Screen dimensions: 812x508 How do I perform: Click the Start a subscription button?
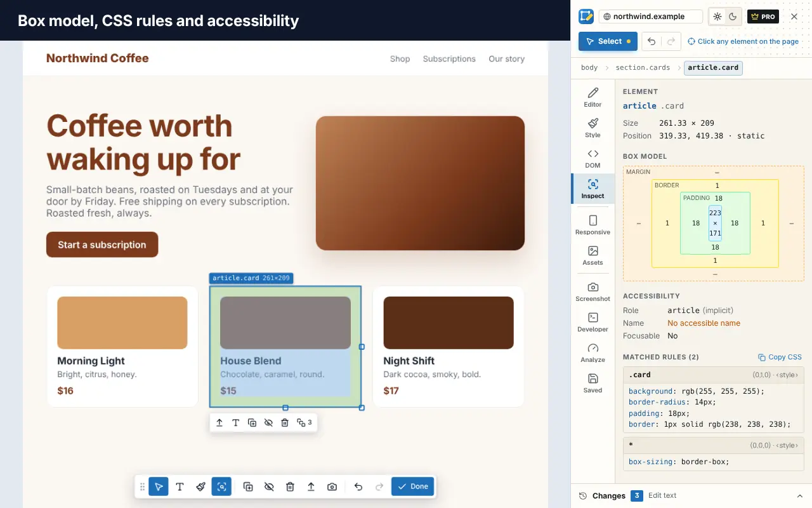[102, 244]
